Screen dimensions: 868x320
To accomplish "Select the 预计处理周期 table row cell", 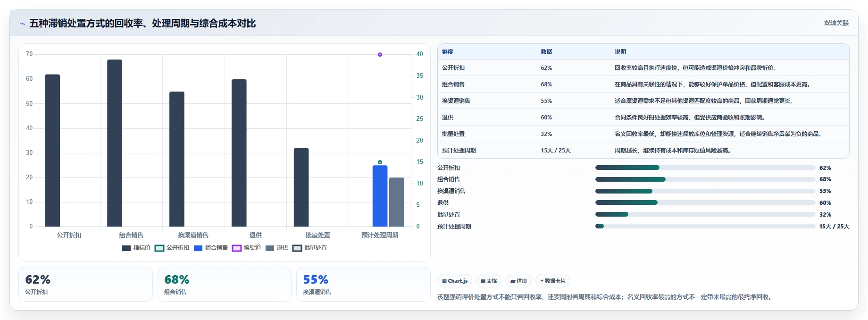I will tap(459, 151).
